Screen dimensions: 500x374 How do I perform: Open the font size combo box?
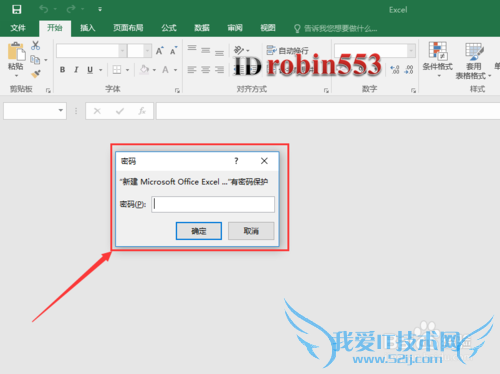tap(140, 51)
